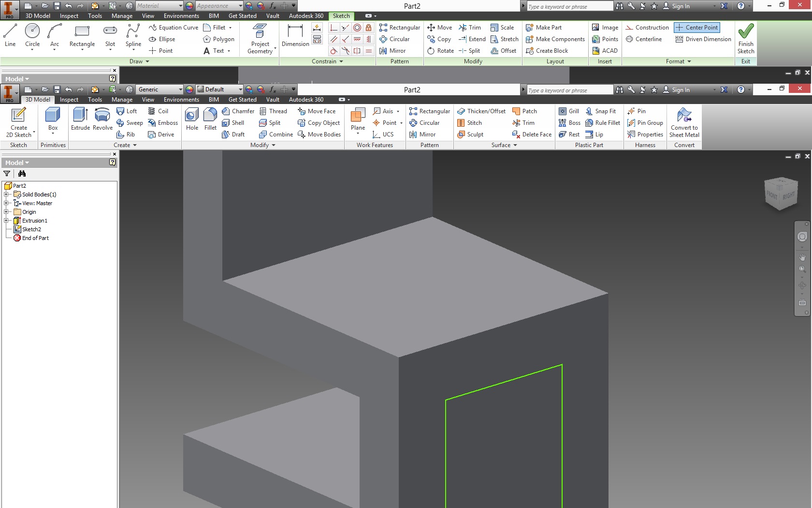Image resolution: width=812 pixels, height=508 pixels.
Task: Select the Ellipse tool
Action: (x=162, y=39)
